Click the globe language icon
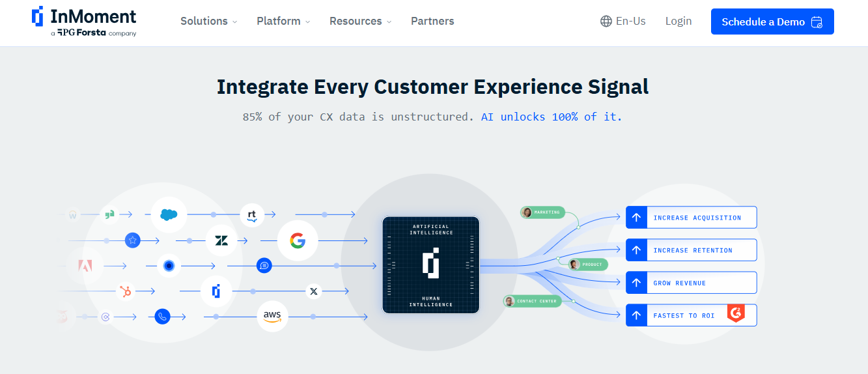The height and width of the screenshot is (374, 868). [606, 22]
